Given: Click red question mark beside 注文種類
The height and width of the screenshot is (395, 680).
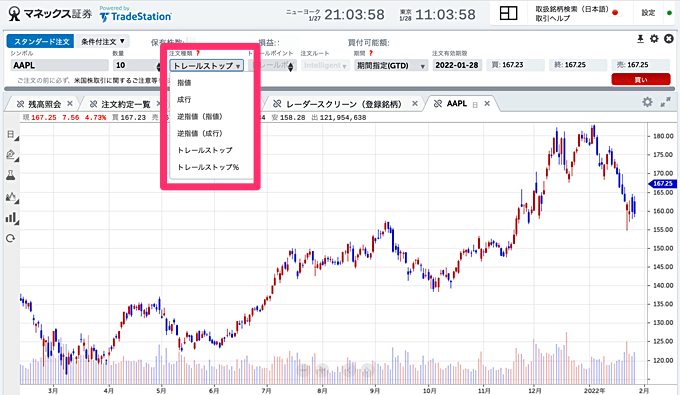Looking at the screenshot, I should (198, 53).
